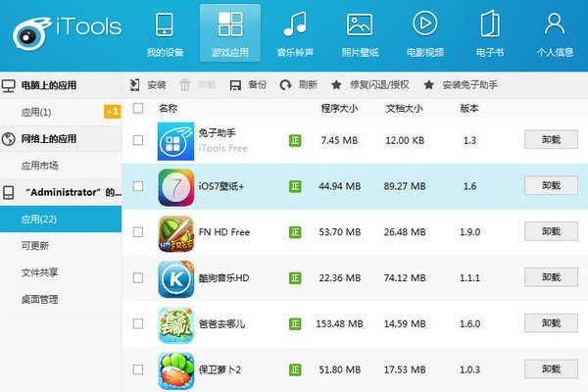Screen dimensions: 588x392
Task: Check the 保卫萝卜2 row checkbox
Action: coord(138,369)
